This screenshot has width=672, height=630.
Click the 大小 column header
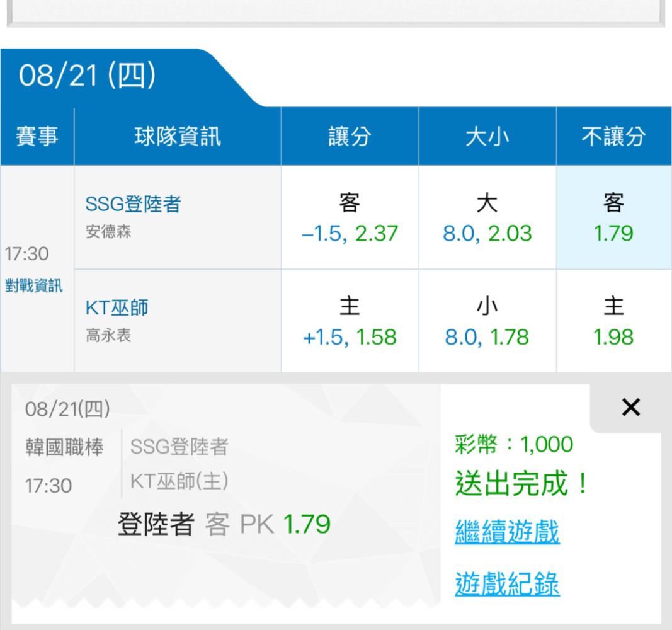(487, 136)
